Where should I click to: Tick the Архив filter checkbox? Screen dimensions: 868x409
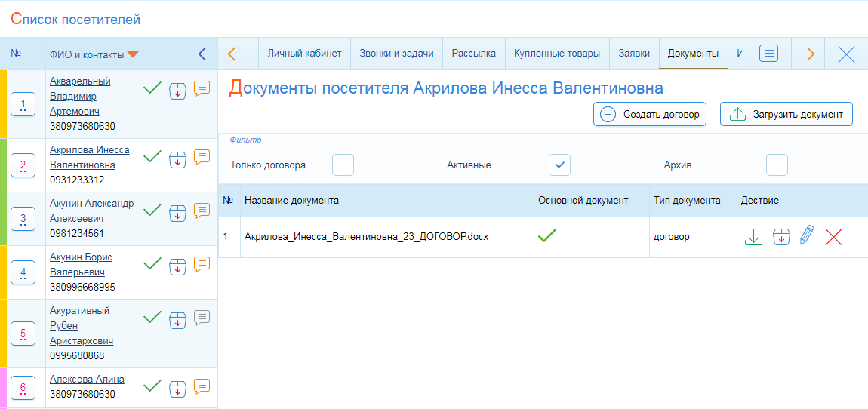click(x=777, y=165)
